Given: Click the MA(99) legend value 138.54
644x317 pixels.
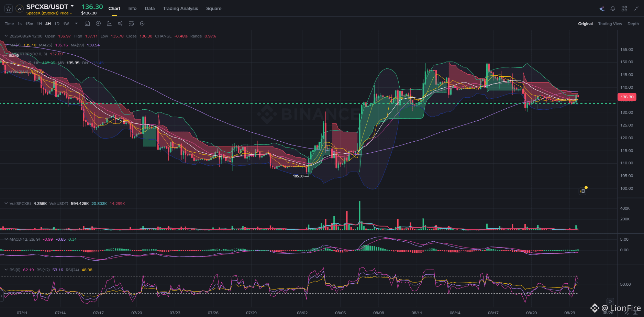Looking at the screenshot, I should (93, 45).
